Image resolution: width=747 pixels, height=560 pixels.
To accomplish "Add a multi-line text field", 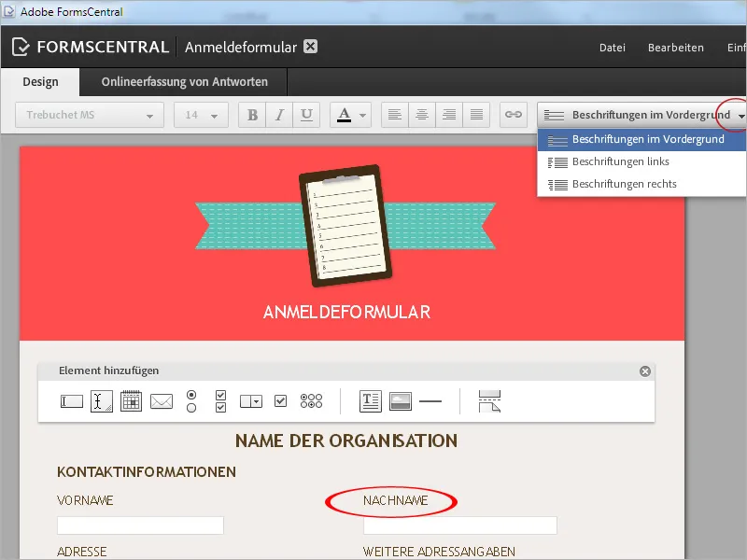I will click(x=102, y=401).
